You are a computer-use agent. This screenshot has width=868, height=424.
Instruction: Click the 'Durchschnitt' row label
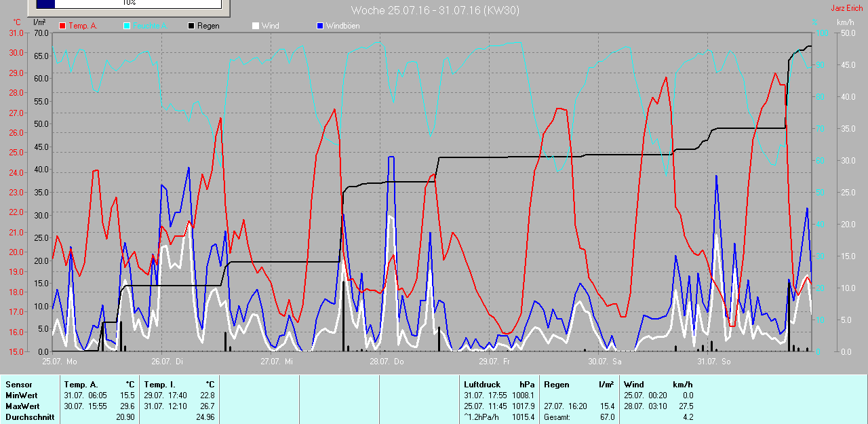pos(30,417)
